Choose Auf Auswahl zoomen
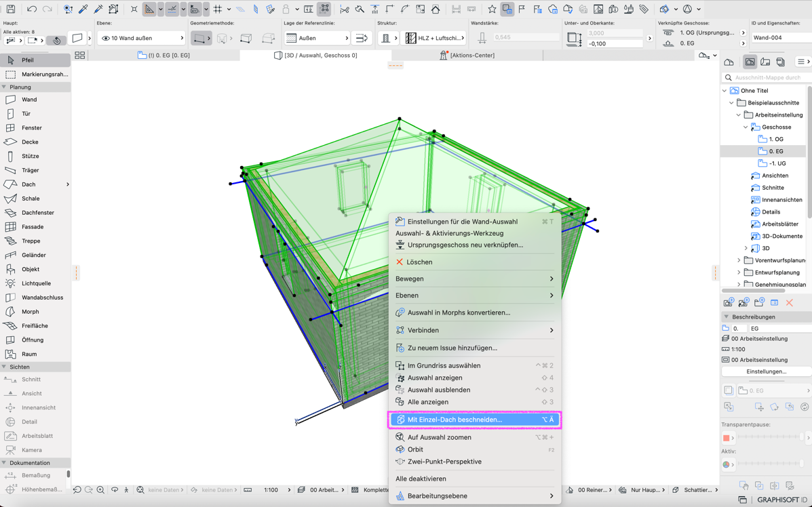 tap(474, 437)
